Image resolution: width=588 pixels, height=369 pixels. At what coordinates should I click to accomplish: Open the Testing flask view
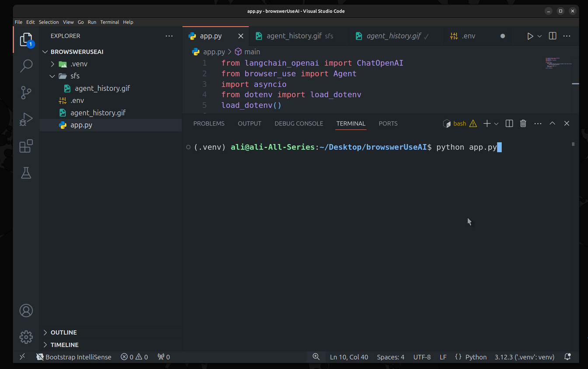(x=26, y=173)
